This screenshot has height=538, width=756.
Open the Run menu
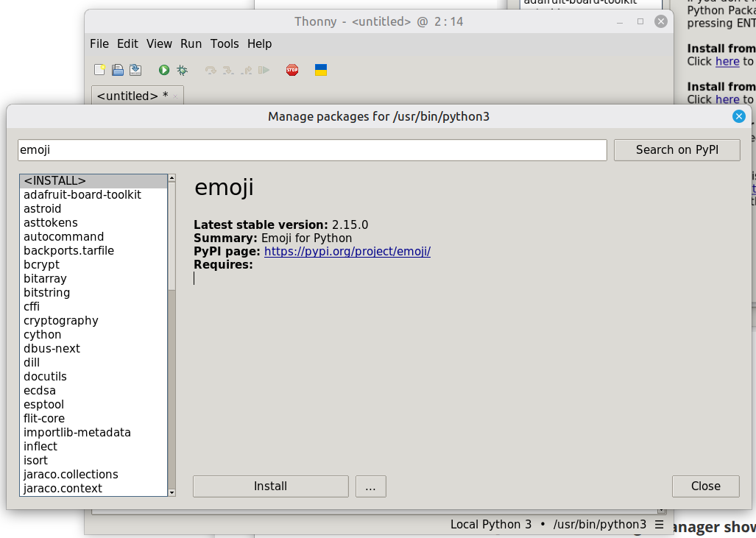point(191,44)
